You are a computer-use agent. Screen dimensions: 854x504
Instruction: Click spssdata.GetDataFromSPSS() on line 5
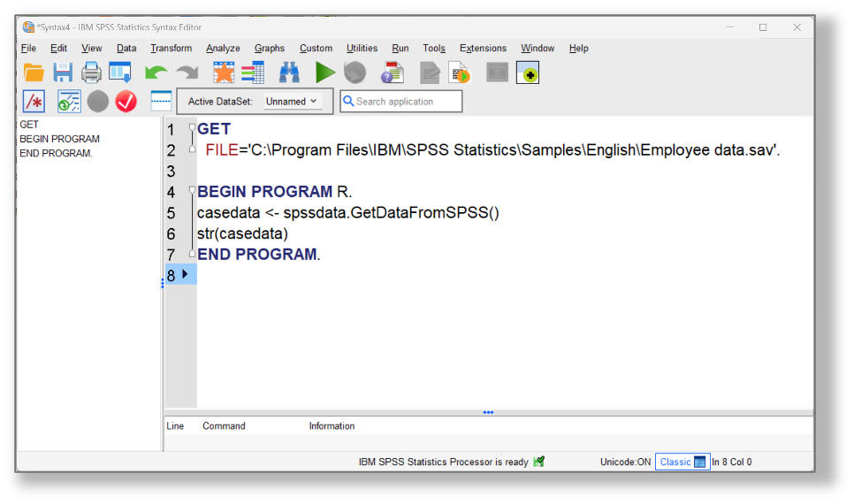(x=391, y=212)
